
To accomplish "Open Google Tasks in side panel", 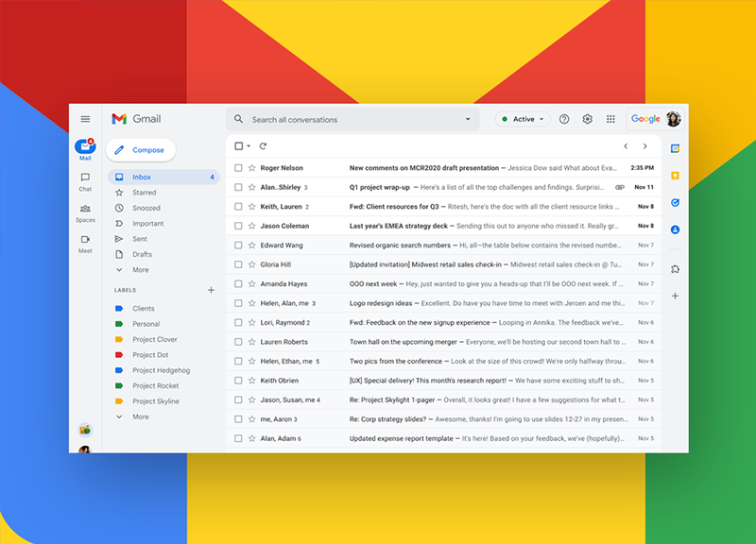I will point(675,202).
